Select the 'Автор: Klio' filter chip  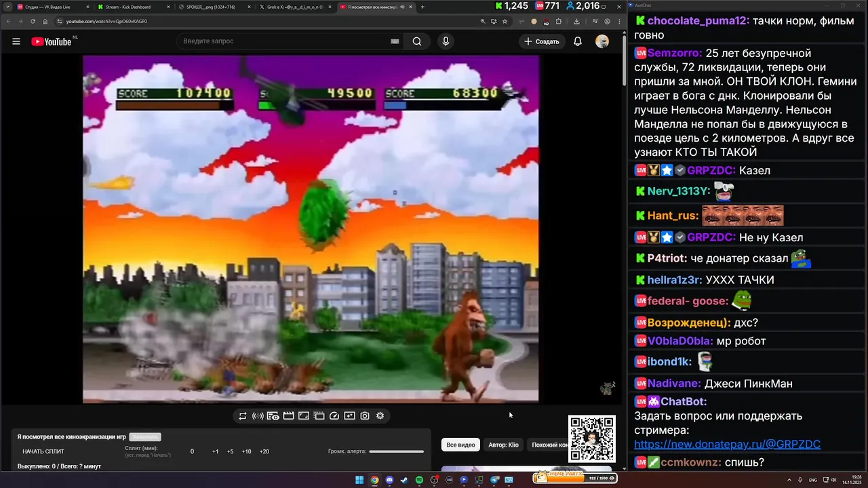(503, 445)
